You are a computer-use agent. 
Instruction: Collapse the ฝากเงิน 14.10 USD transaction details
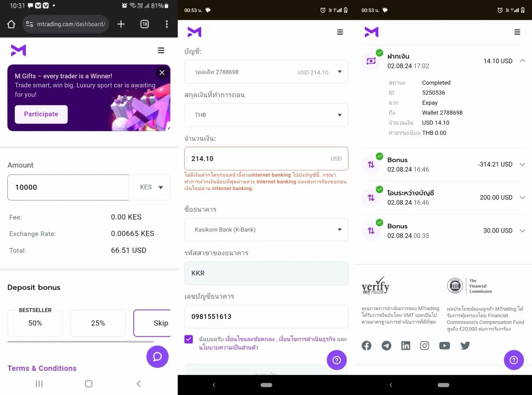point(522,61)
